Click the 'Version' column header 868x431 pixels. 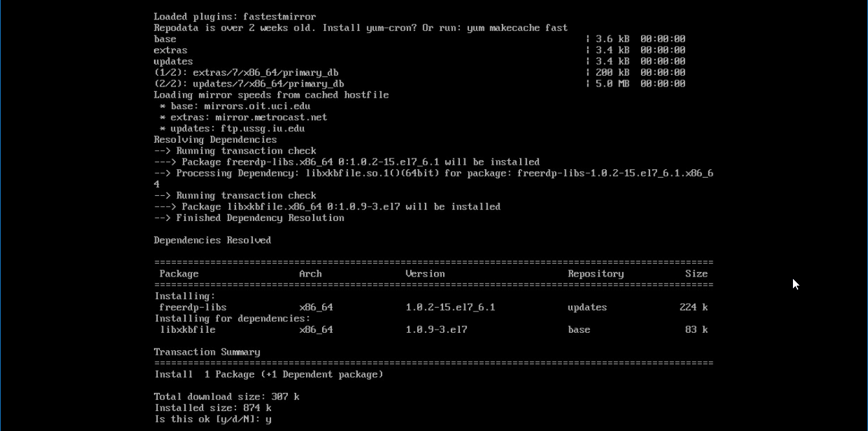pyautogui.click(x=425, y=274)
